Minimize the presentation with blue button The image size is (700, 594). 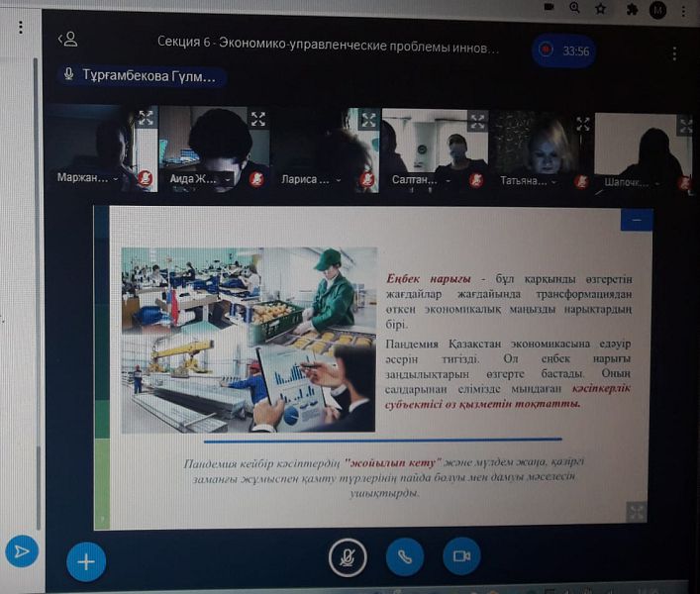636,220
